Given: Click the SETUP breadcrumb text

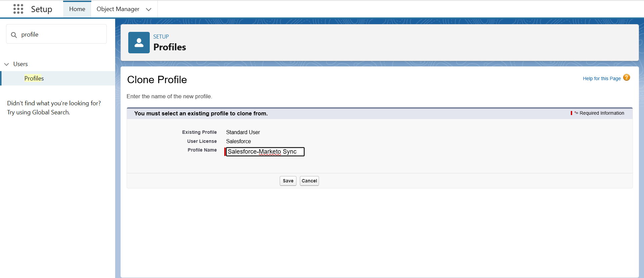Looking at the screenshot, I should tap(161, 37).
